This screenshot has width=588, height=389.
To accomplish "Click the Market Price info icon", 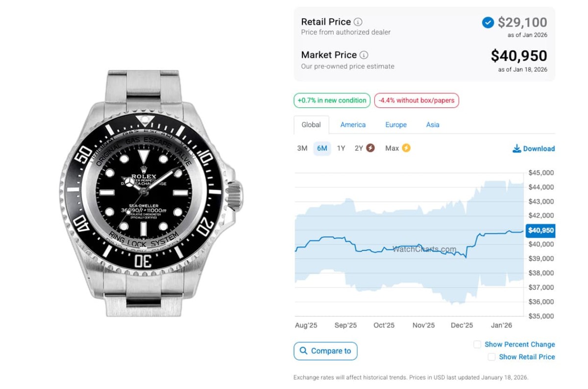I will click(x=364, y=55).
